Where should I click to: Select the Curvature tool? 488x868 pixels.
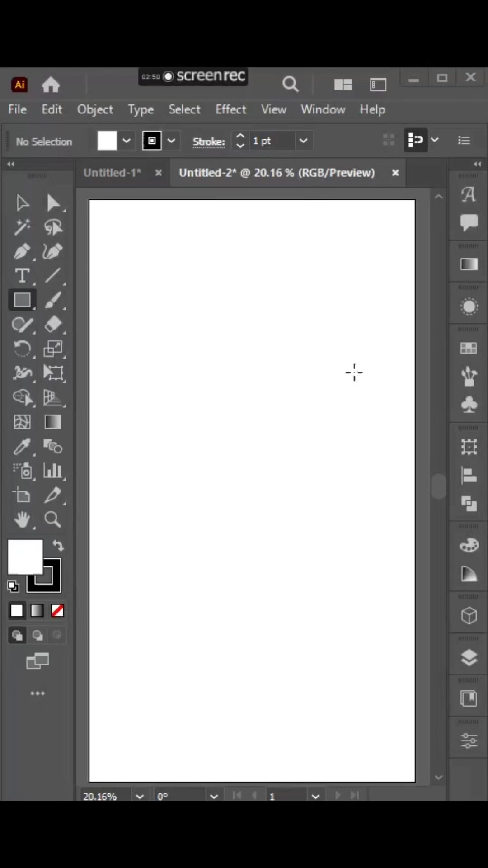pyautogui.click(x=53, y=251)
